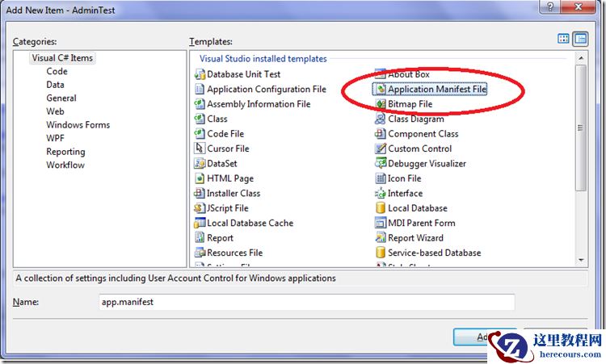
Task: Choose the Service-based Database label
Action: point(435,253)
